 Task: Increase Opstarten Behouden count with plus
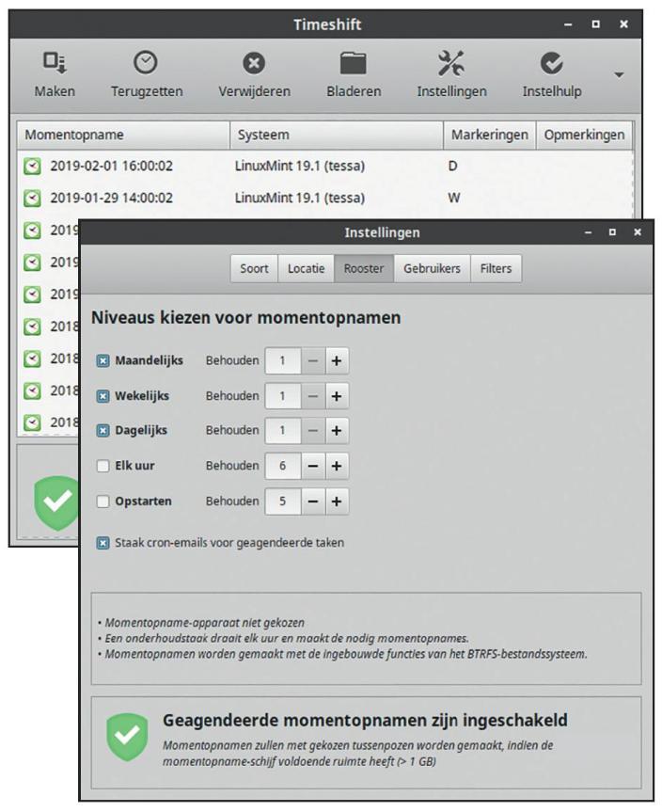(337, 502)
